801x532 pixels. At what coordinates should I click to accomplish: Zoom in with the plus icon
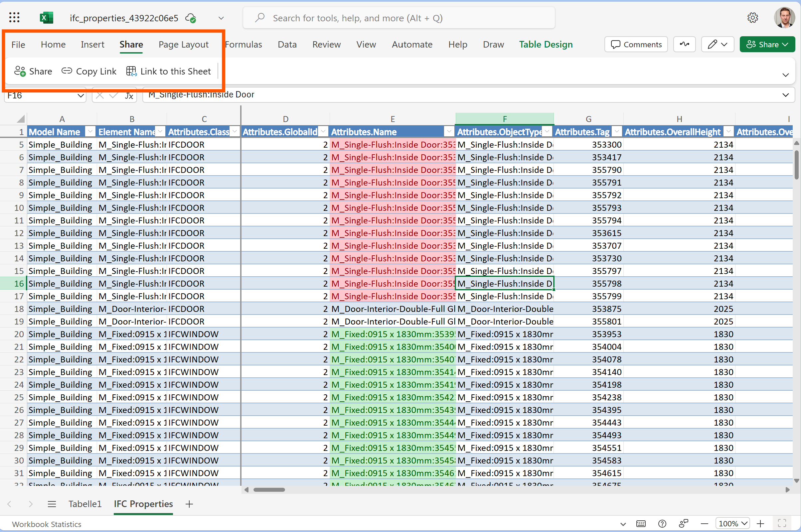(761, 523)
